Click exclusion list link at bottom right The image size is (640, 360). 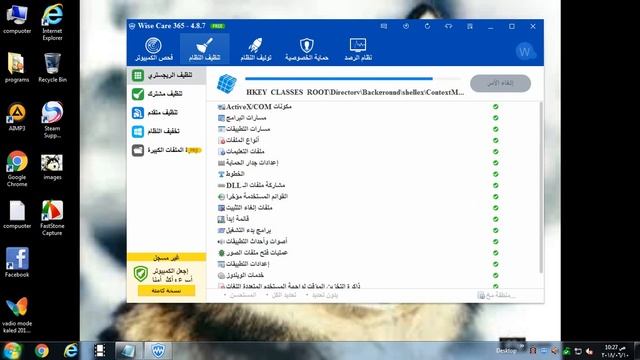(x=496, y=295)
